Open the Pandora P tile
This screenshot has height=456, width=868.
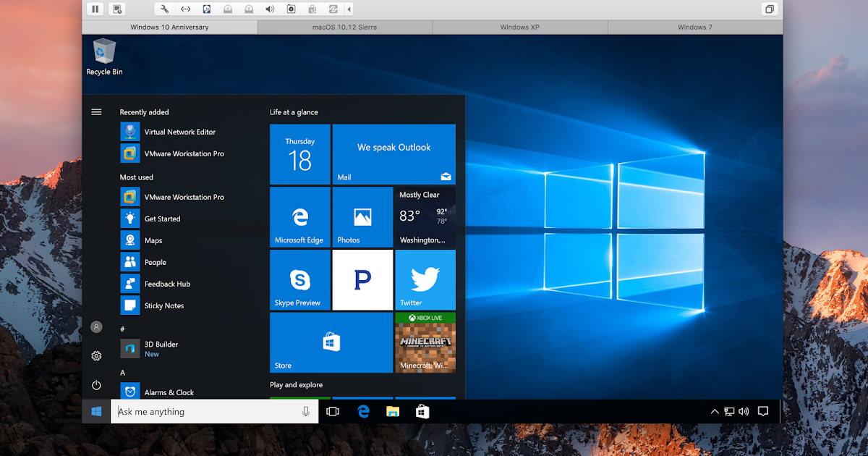(x=362, y=280)
